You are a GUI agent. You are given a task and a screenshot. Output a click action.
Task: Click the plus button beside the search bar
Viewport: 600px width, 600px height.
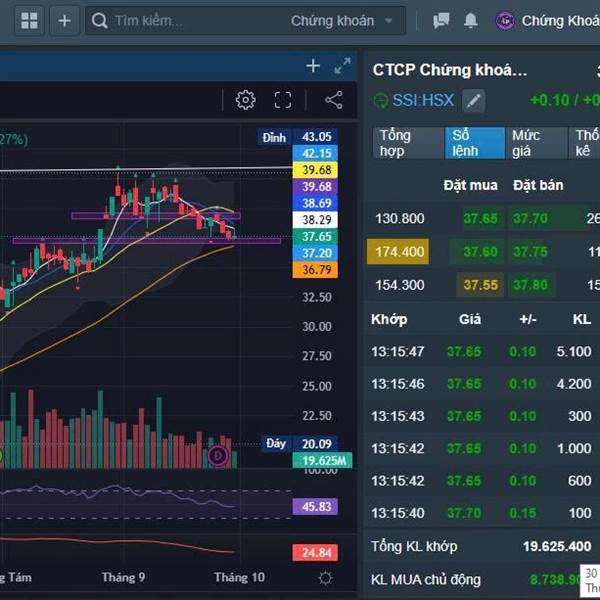point(65,20)
